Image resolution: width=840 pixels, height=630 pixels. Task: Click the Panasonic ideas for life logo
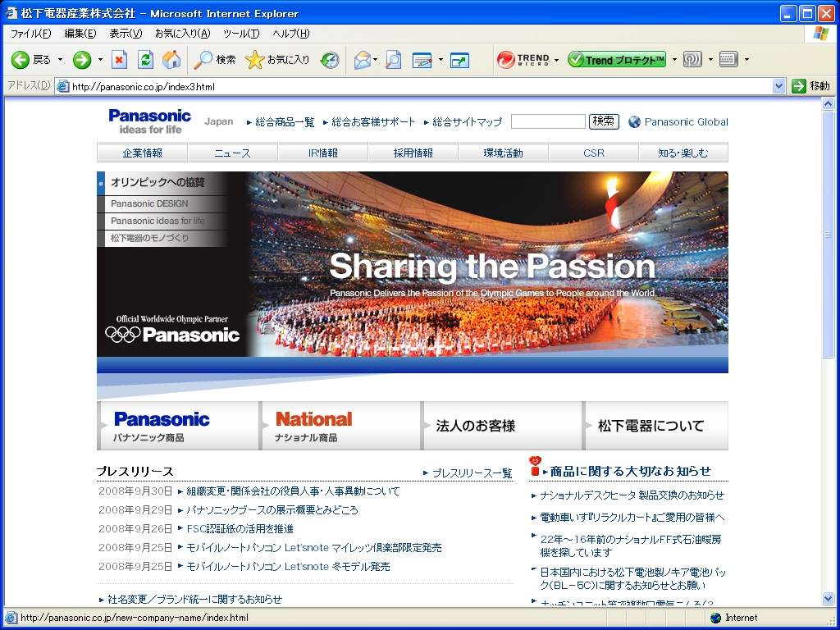(x=149, y=121)
